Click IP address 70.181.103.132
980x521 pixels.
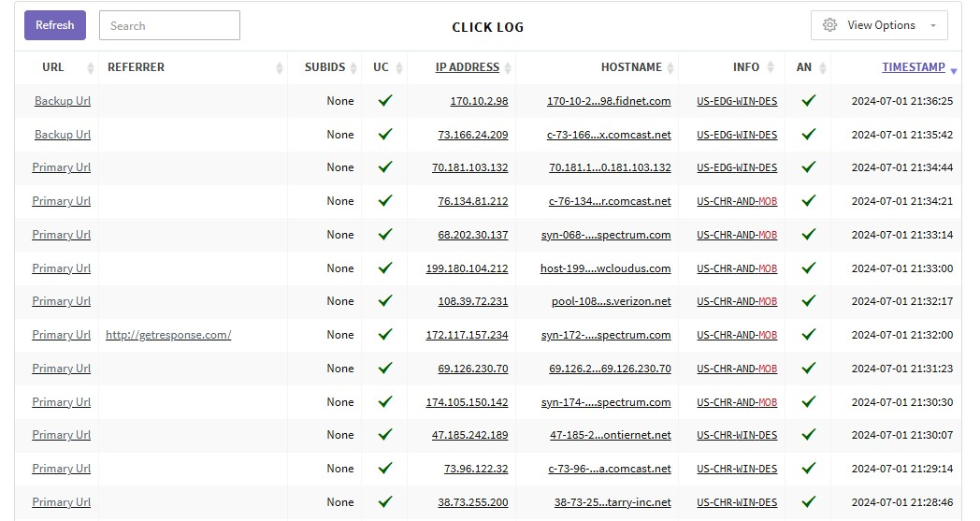tap(469, 167)
